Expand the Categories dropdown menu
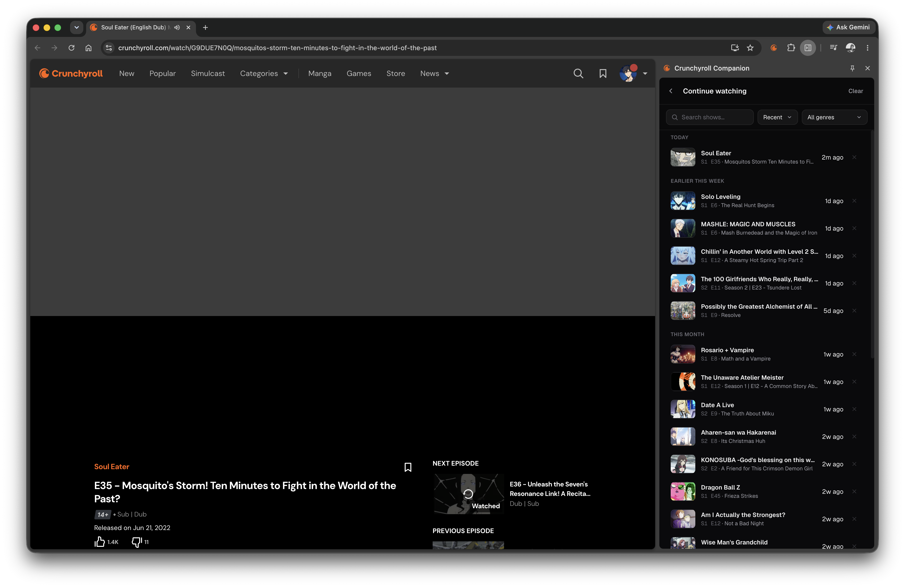The image size is (905, 588). tap(264, 73)
